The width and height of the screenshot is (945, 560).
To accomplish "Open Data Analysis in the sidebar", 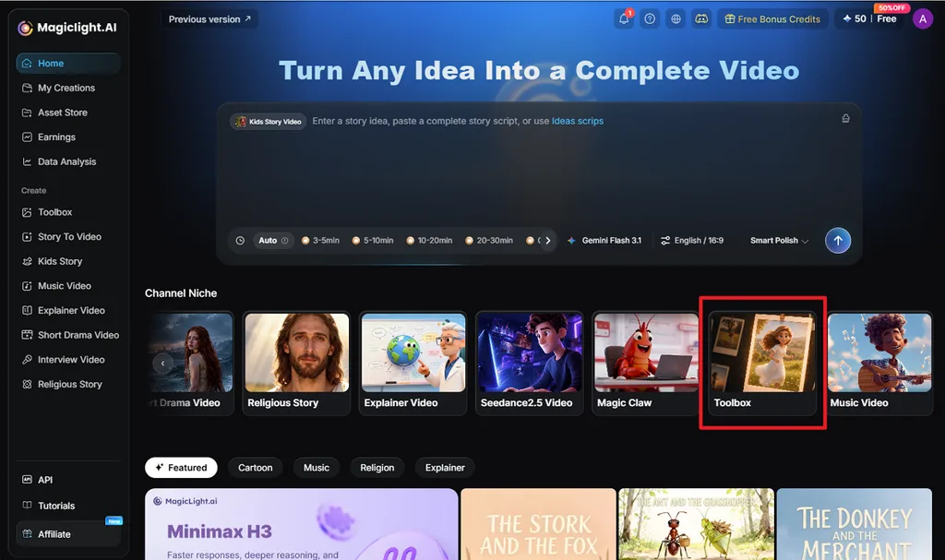I will (x=68, y=161).
